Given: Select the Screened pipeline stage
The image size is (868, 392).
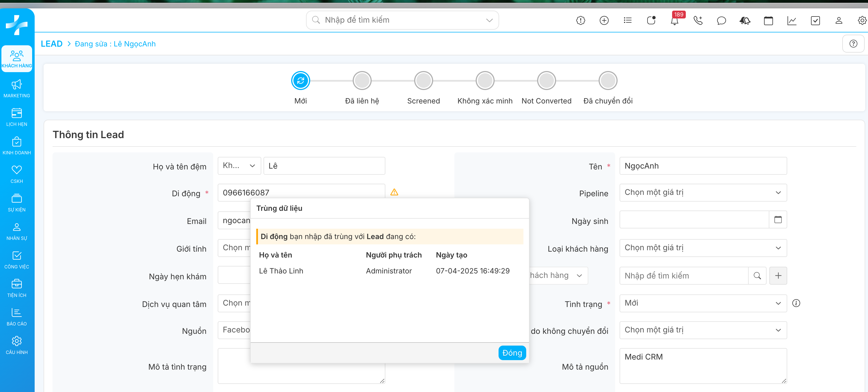Looking at the screenshot, I should 423,81.
